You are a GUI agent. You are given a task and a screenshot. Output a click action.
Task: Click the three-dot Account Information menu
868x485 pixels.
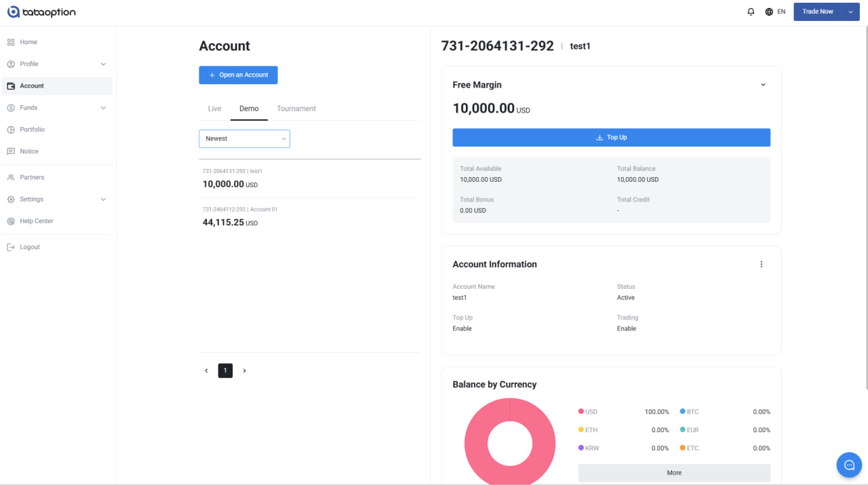pos(761,265)
